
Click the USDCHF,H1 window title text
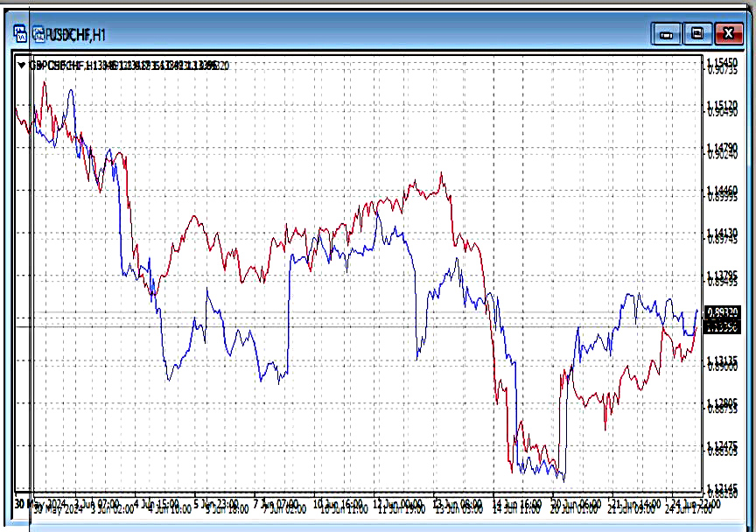(76, 35)
